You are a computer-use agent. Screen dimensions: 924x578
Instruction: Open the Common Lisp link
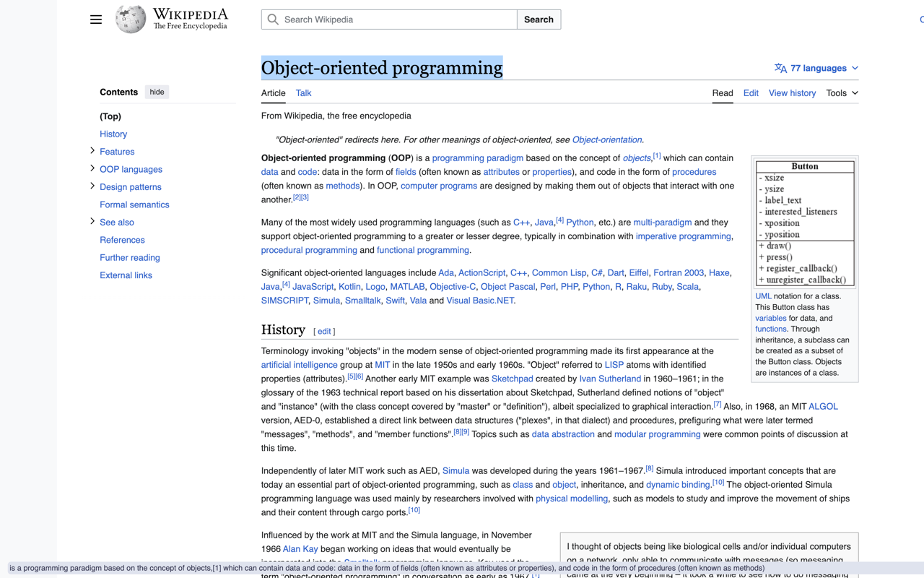tap(559, 273)
